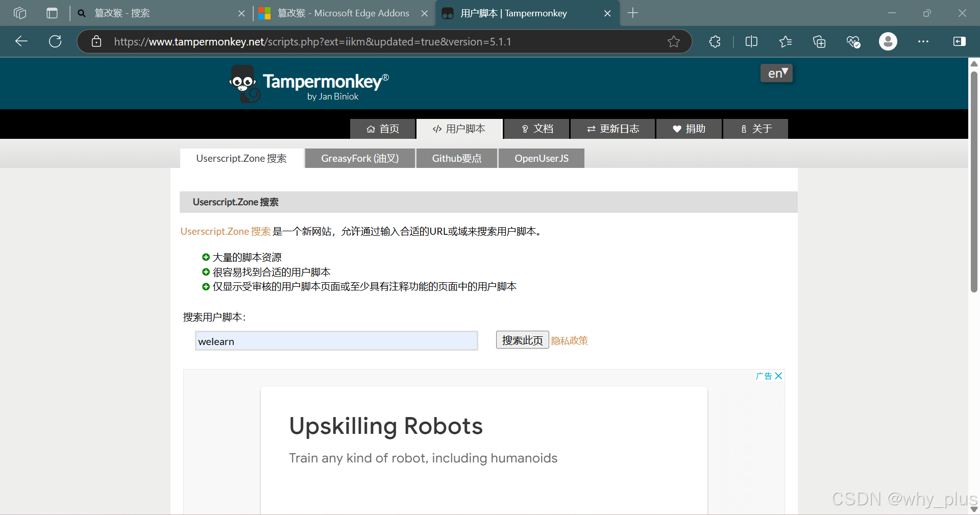
Task: Toggle the sidebar icon
Action: point(960,41)
